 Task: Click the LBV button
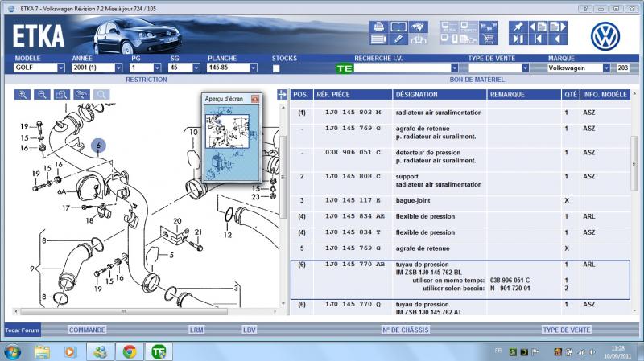(x=250, y=330)
